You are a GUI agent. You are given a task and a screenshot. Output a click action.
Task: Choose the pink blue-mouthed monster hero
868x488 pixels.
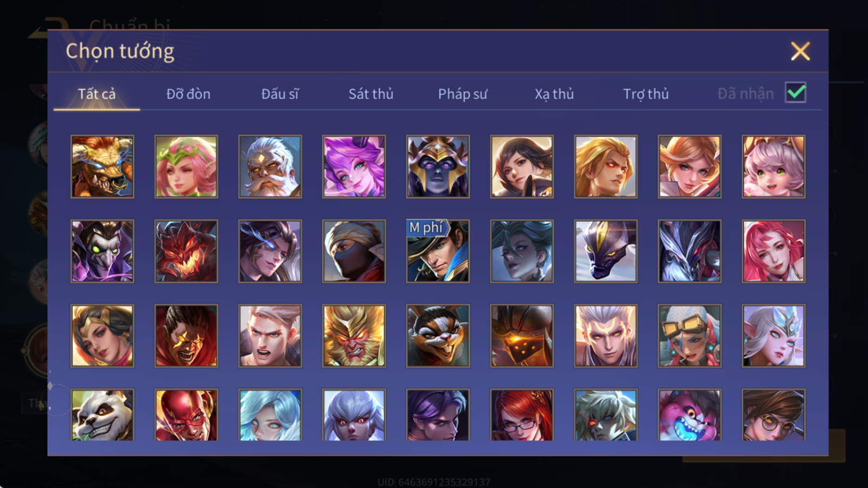pyautogui.click(x=690, y=415)
